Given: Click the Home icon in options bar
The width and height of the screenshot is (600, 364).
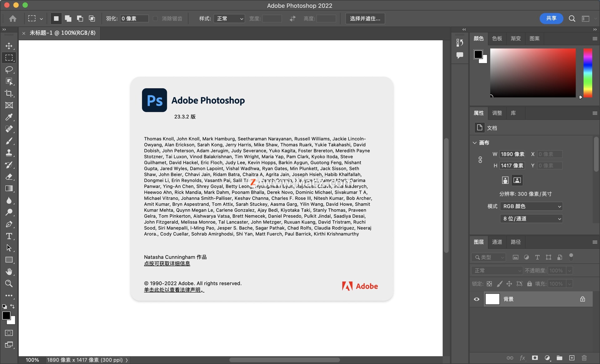Looking at the screenshot, I should (13, 18).
